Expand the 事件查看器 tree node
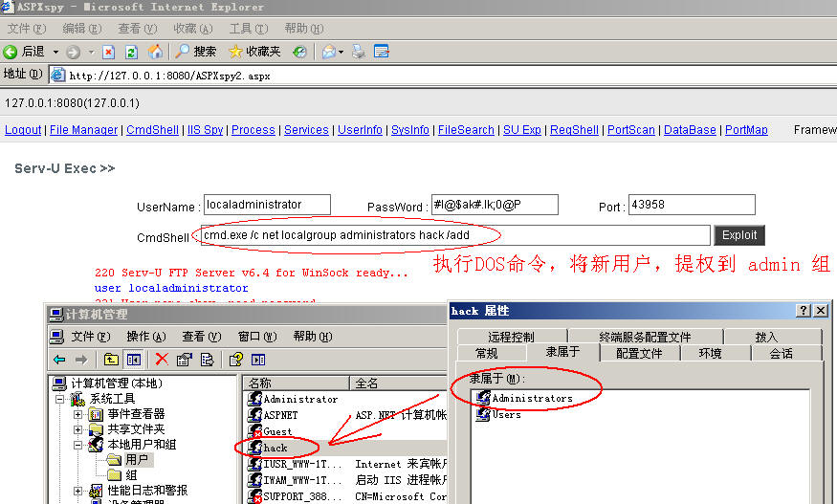 pos(77,414)
